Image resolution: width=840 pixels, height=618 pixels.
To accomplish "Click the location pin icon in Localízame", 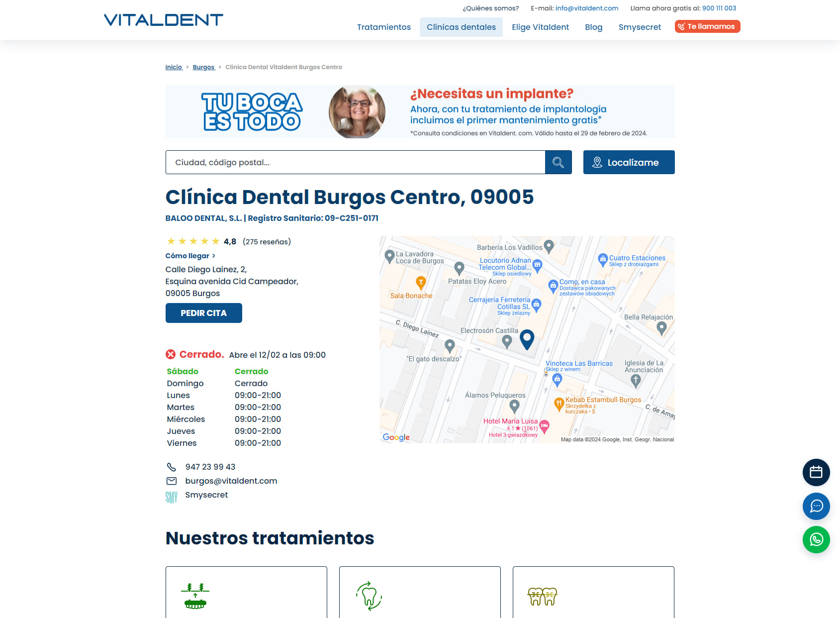I will (x=597, y=162).
